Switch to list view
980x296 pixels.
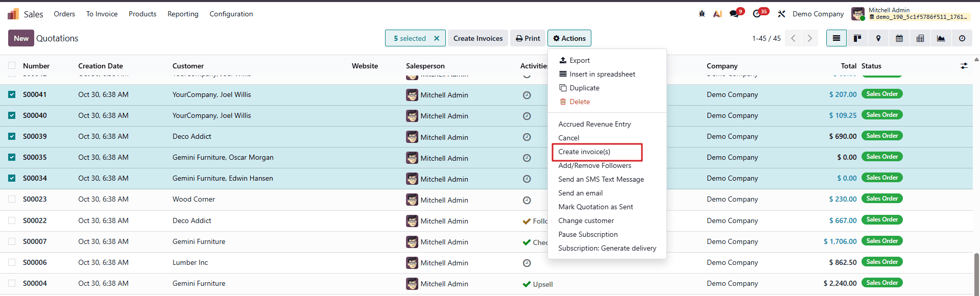(x=836, y=38)
